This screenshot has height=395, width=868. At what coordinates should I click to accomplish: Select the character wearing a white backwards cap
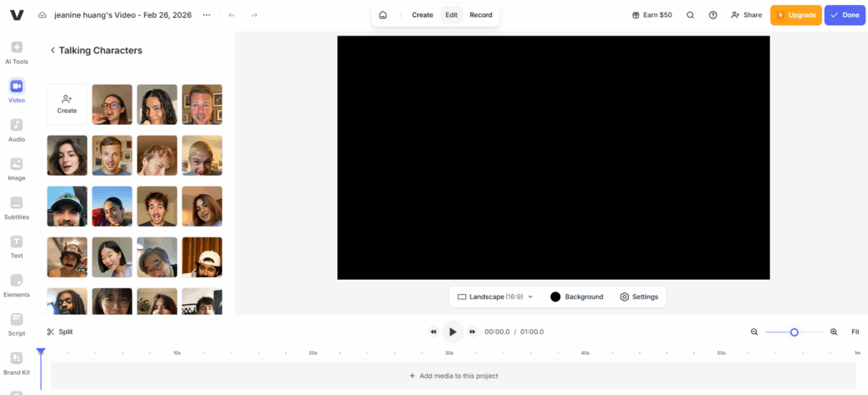coord(202,257)
